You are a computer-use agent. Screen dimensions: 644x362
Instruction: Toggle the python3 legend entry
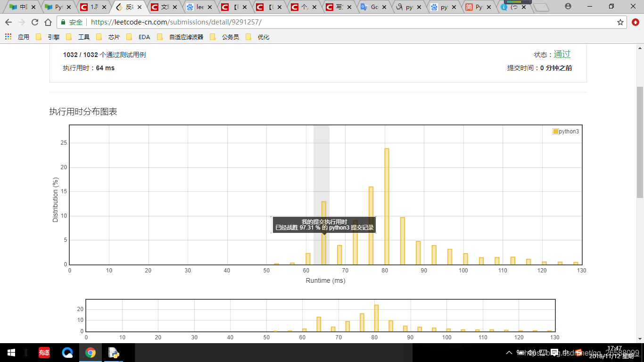566,132
